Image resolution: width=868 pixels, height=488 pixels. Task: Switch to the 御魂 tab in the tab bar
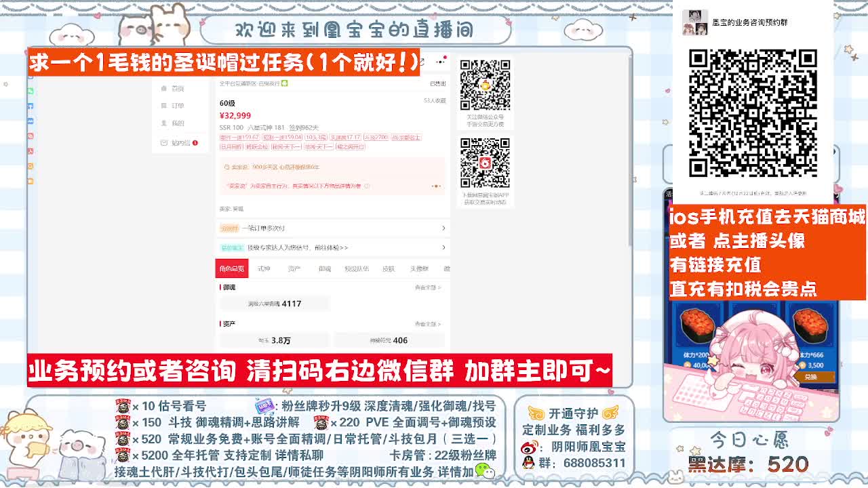tap(325, 268)
